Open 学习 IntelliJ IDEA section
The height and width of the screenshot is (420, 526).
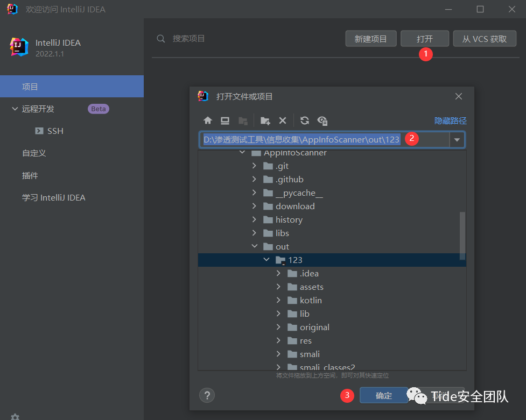(x=72, y=197)
